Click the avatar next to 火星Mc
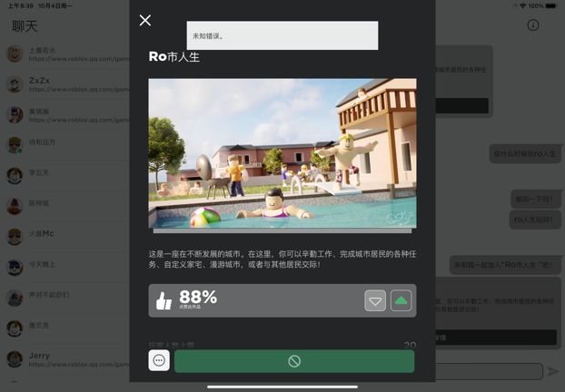565x392 pixels. [x=15, y=237]
